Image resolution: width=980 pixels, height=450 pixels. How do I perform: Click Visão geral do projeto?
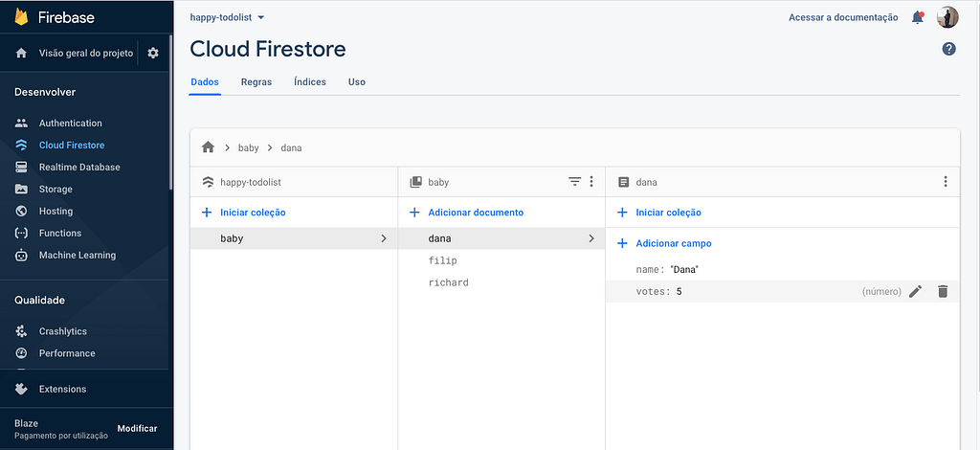[86, 53]
